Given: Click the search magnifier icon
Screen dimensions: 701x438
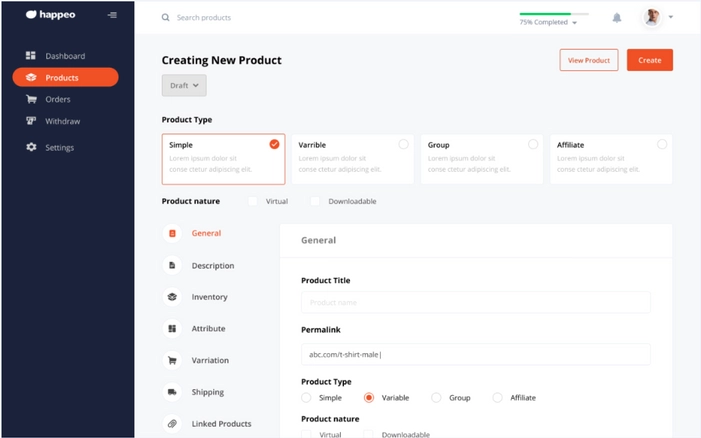Looking at the screenshot, I should coord(165,18).
